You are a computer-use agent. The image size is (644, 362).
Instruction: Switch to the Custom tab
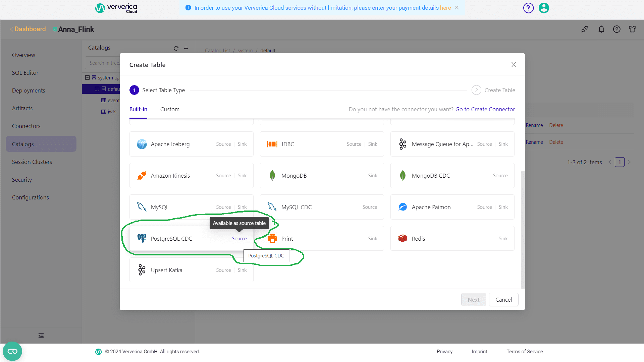coord(170,109)
